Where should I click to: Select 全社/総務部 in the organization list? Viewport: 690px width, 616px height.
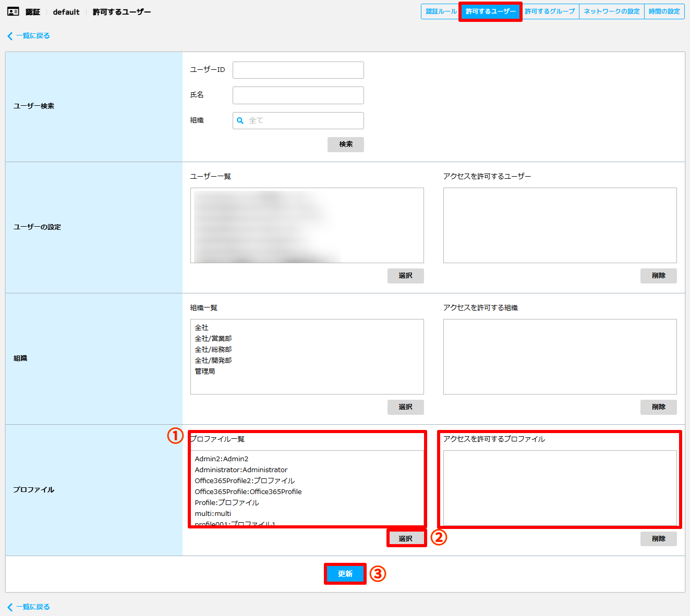(x=213, y=350)
